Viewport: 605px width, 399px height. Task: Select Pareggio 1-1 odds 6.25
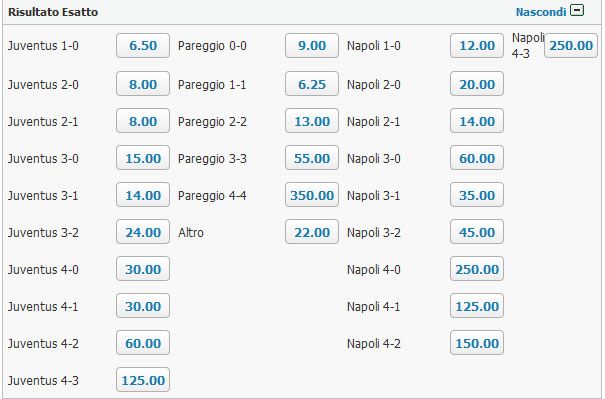[312, 84]
